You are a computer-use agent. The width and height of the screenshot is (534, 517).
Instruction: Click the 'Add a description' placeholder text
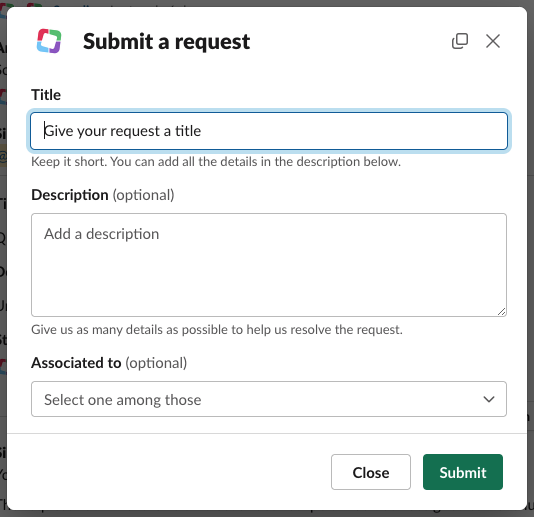coord(101,234)
